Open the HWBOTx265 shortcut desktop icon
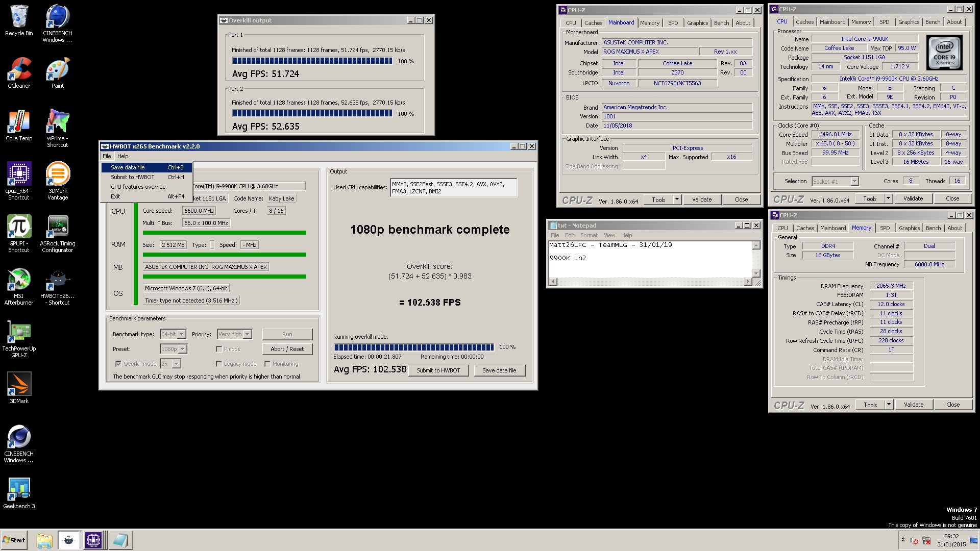Image resolution: width=980 pixels, height=551 pixels. click(x=57, y=286)
